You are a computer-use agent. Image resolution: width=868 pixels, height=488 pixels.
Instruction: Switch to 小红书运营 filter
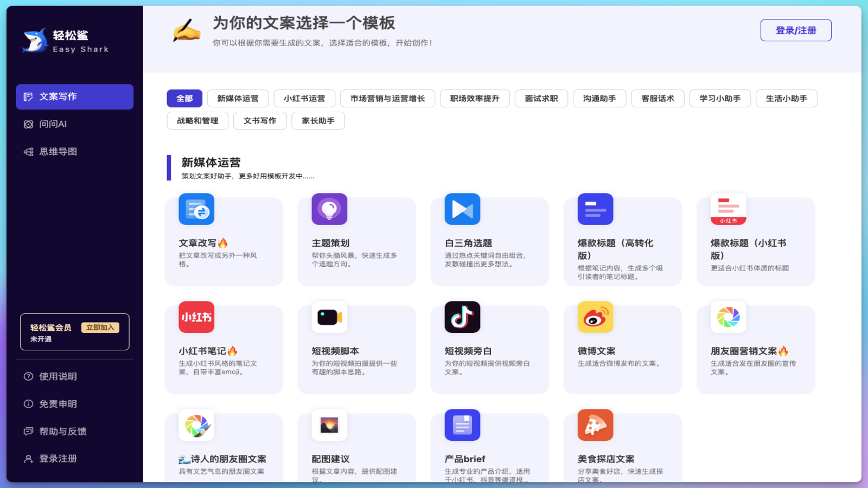pyautogui.click(x=304, y=98)
